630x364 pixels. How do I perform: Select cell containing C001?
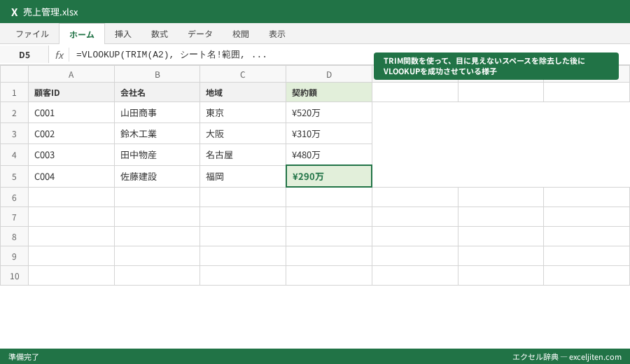click(x=71, y=113)
